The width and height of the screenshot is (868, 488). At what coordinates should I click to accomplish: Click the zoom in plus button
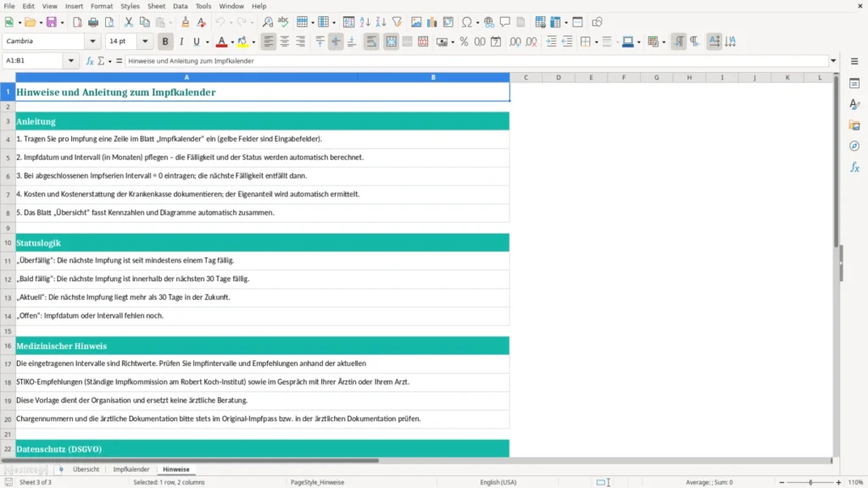coord(838,482)
